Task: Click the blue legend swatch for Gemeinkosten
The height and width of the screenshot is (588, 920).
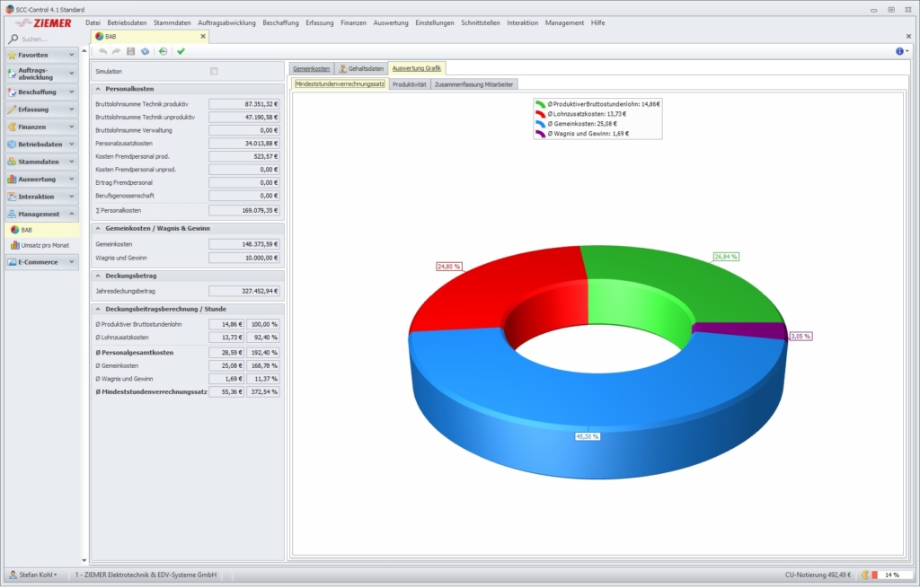Action: pyautogui.click(x=540, y=124)
